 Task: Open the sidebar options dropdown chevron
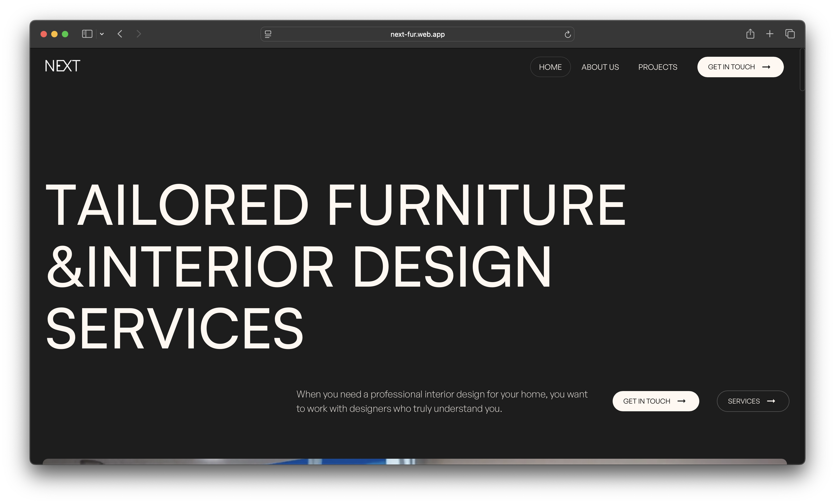click(102, 34)
